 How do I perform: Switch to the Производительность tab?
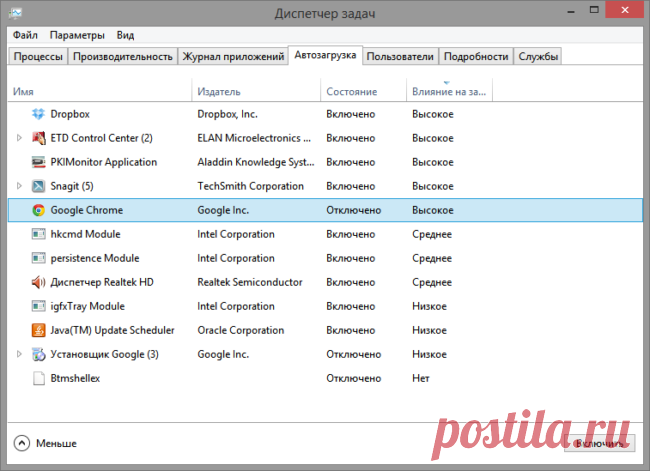pyautogui.click(x=123, y=56)
